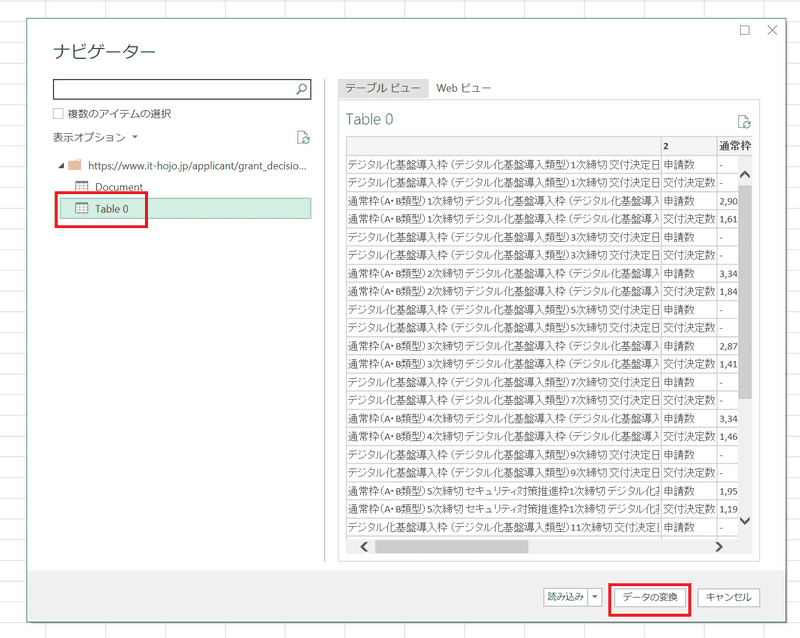Select the テーブル ビュー tab

click(x=383, y=88)
